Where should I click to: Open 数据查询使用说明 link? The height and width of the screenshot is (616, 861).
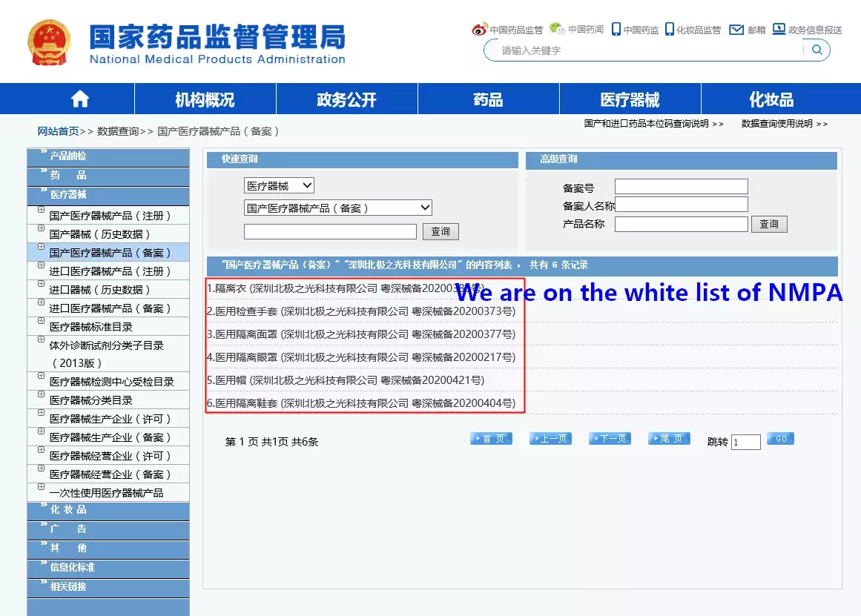[x=784, y=124]
